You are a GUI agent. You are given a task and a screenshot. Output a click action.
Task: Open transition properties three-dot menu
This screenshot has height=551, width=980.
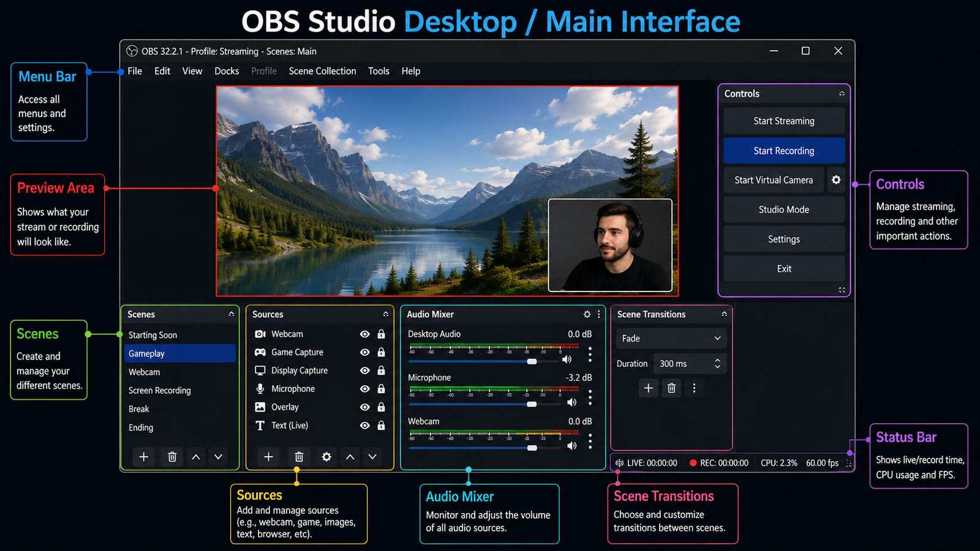[x=694, y=388]
